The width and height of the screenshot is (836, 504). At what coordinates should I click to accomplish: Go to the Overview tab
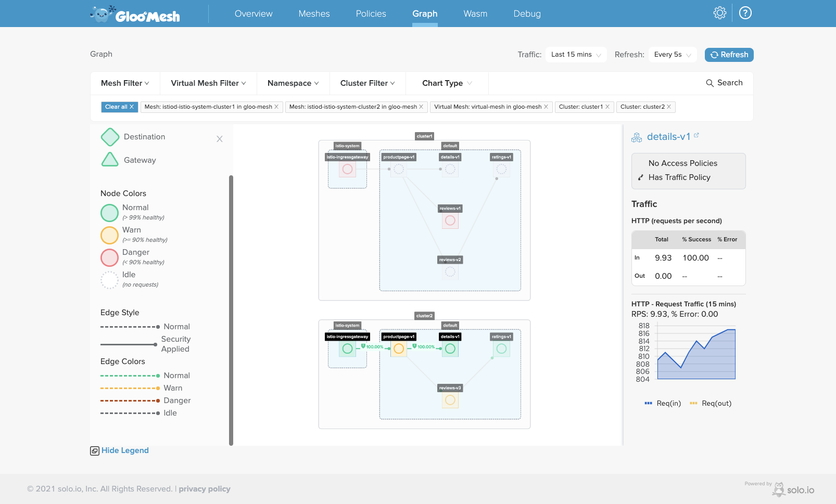tap(254, 14)
